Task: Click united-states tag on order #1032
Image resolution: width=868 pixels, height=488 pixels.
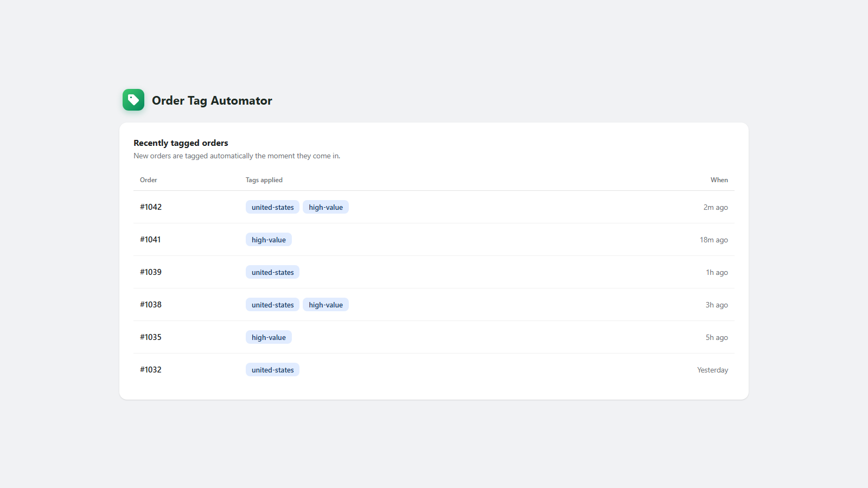Action: [273, 370]
